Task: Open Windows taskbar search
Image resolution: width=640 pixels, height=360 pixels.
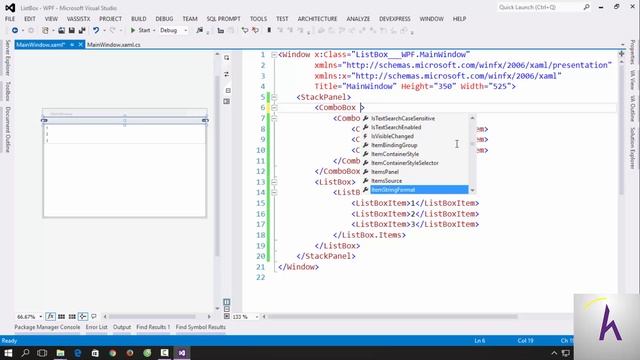Action: (x=25, y=353)
